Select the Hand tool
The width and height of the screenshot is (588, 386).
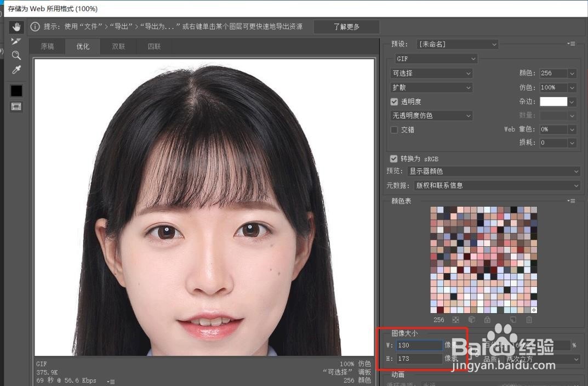(16, 26)
